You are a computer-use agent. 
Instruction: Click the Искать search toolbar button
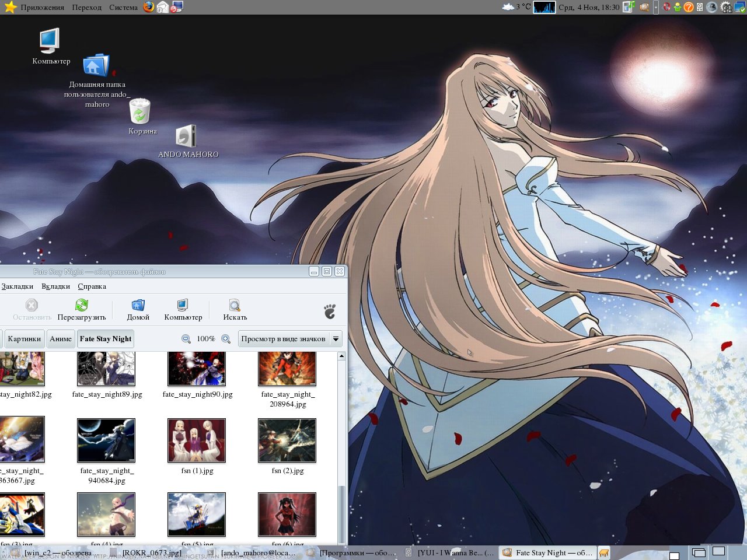click(x=235, y=310)
